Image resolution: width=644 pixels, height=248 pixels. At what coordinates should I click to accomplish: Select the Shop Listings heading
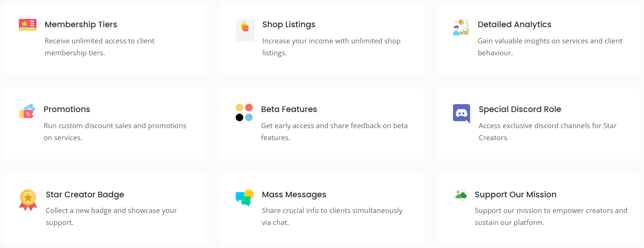click(289, 24)
